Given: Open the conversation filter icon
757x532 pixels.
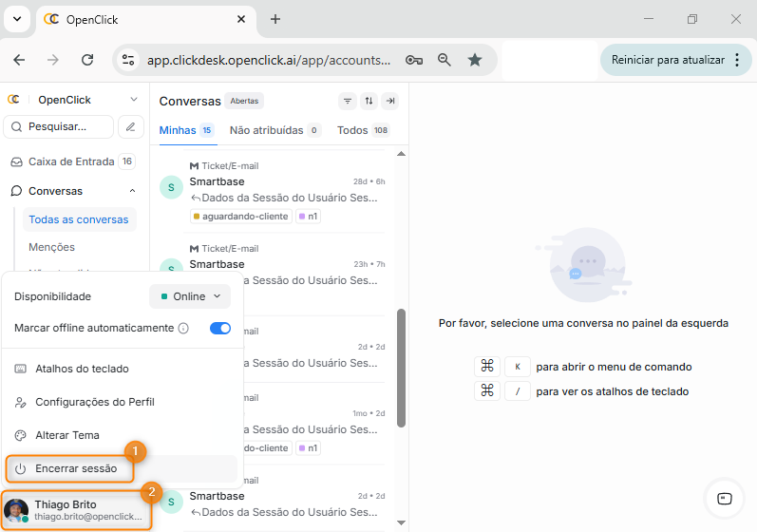Looking at the screenshot, I should (x=348, y=102).
